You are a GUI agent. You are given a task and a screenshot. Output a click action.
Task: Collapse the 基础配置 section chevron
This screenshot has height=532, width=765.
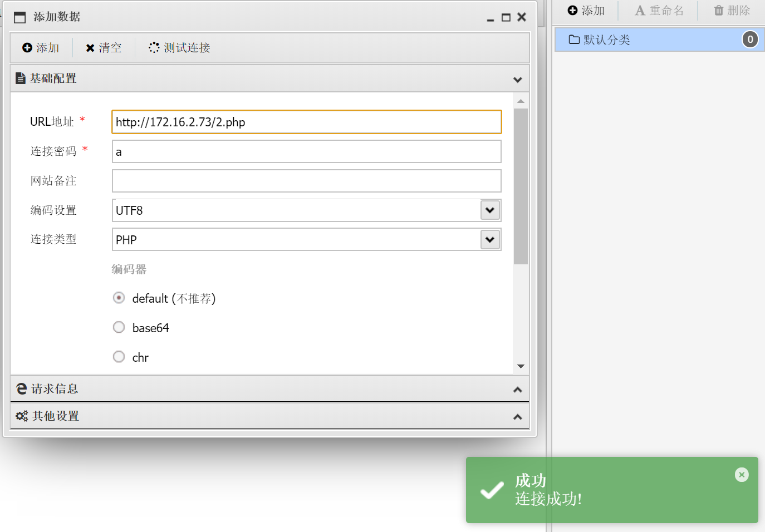coord(518,80)
